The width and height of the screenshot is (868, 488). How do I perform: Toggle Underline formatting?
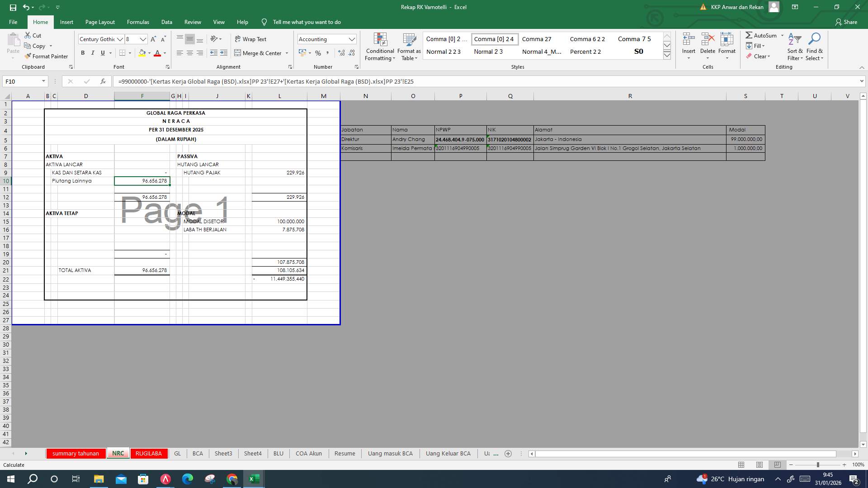click(102, 53)
